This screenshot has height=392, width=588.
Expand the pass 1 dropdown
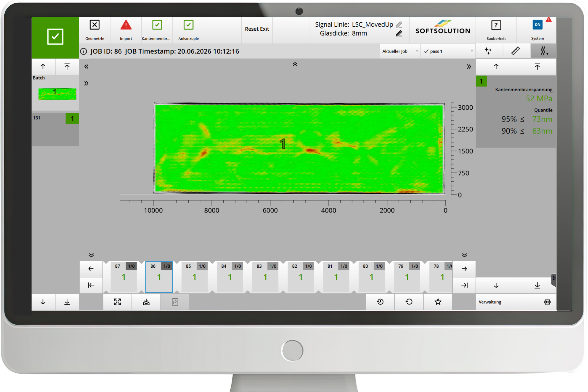[x=448, y=51]
